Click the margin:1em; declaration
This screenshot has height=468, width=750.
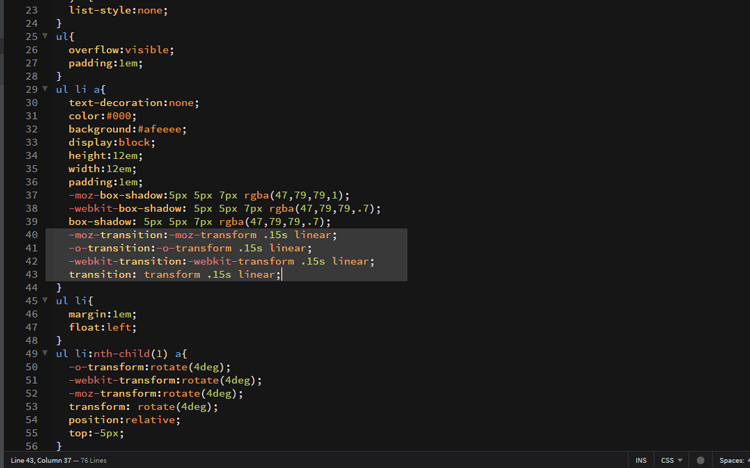click(x=102, y=314)
